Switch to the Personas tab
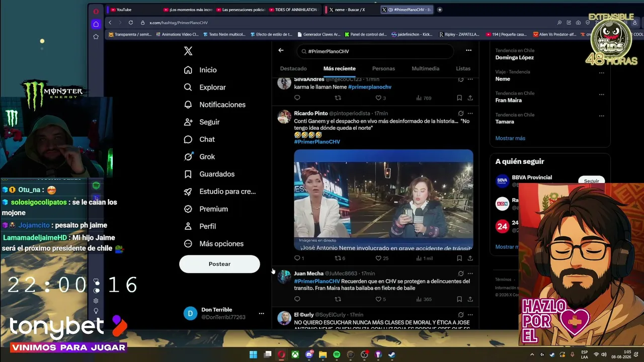Viewport: 644px width, 362px height. click(x=383, y=68)
